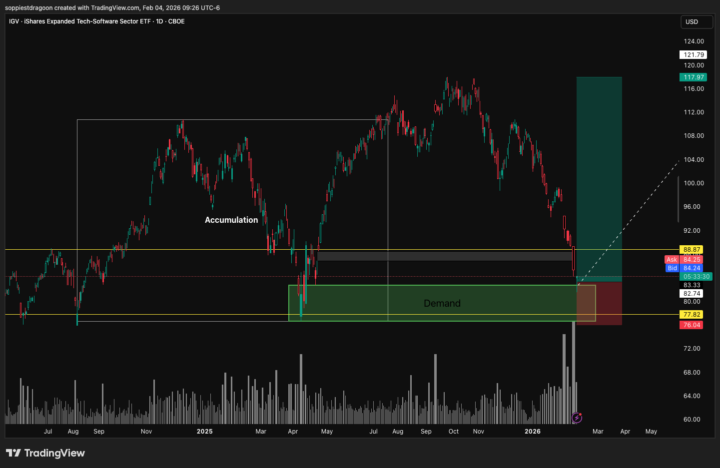
Task: Click the 72.00 price axis value
Action: [x=692, y=349]
